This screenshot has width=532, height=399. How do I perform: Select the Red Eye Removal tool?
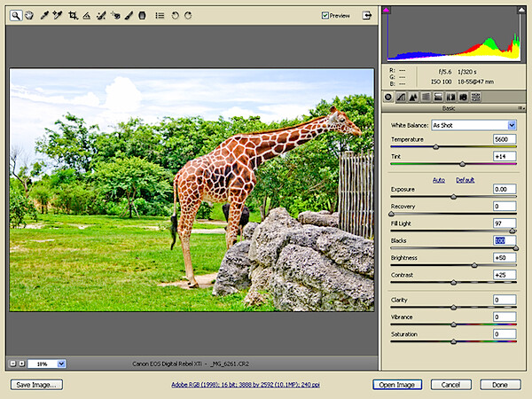[115, 15]
